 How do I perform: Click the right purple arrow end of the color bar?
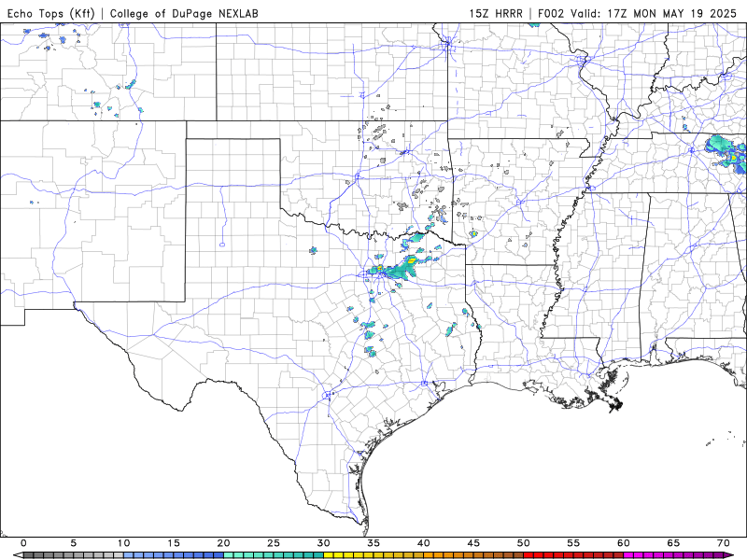729,555
